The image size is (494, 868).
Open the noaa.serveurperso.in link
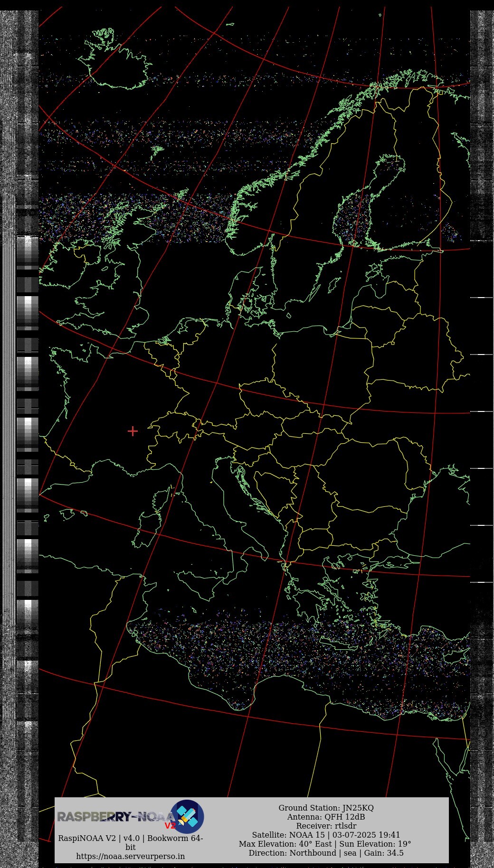coord(131,856)
